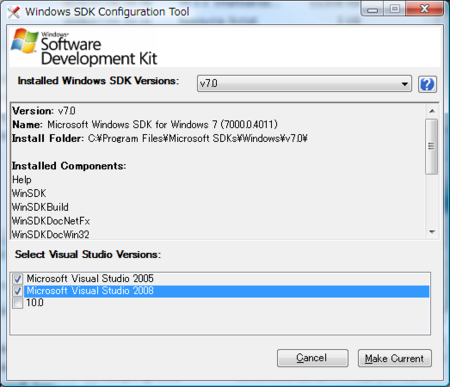450x387 pixels.
Task: Click the SDK name line with 7000.0.4011
Action: [145, 125]
